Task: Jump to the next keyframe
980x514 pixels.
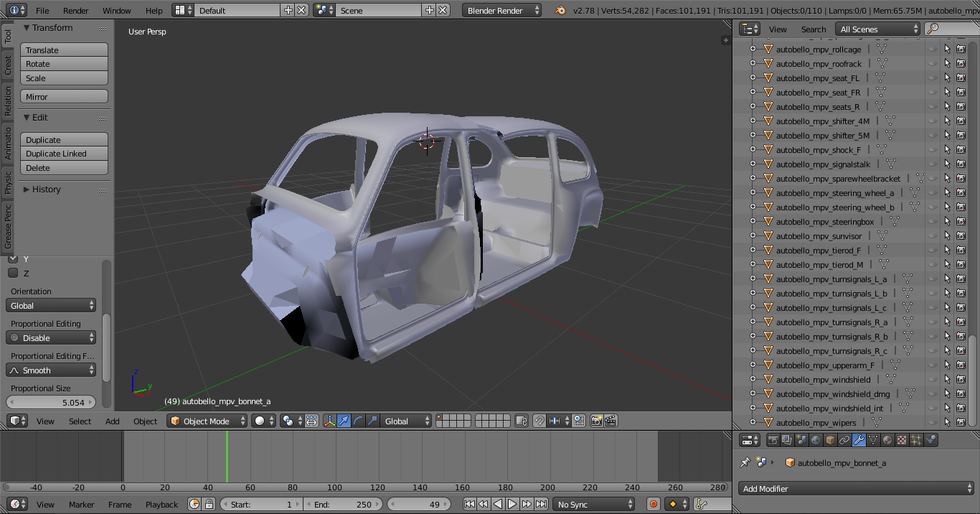Action: (527, 505)
